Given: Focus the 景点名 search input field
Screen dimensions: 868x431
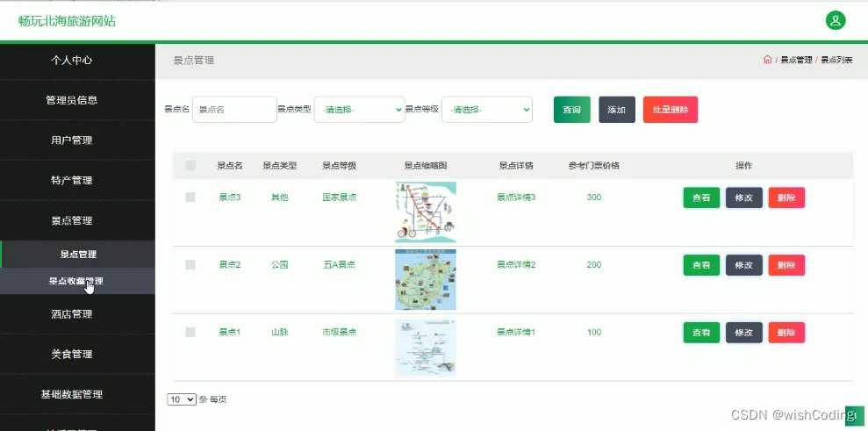Looking at the screenshot, I should [234, 110].
